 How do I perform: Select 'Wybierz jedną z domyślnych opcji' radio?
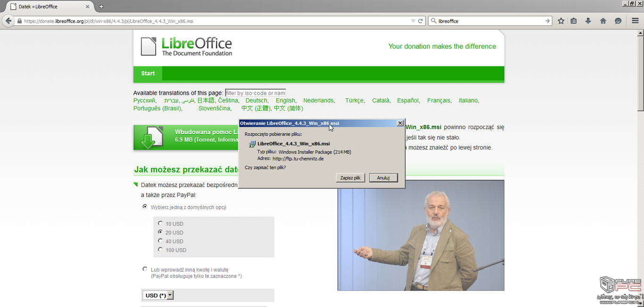pyautogui.click(x=145, y=207)
